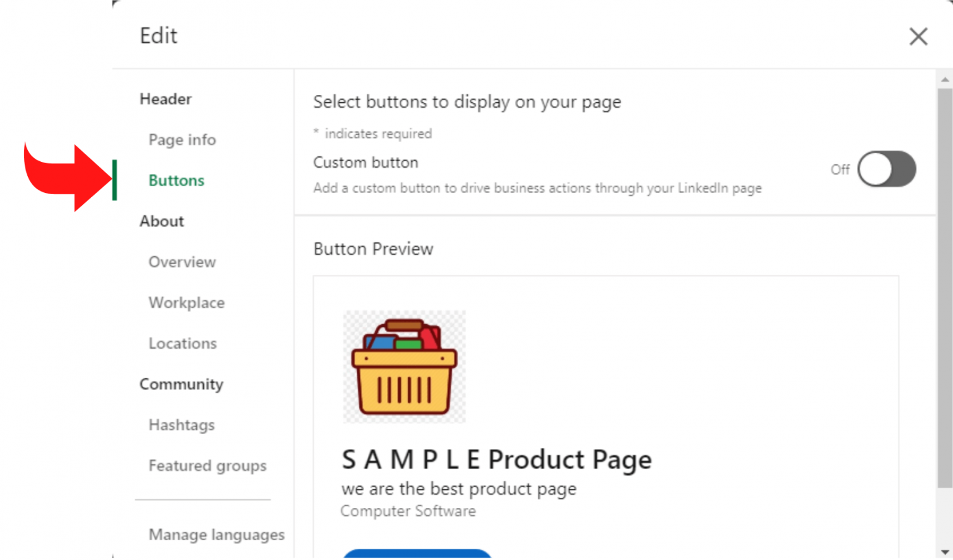Open Featured groups settings

(207, 466)
